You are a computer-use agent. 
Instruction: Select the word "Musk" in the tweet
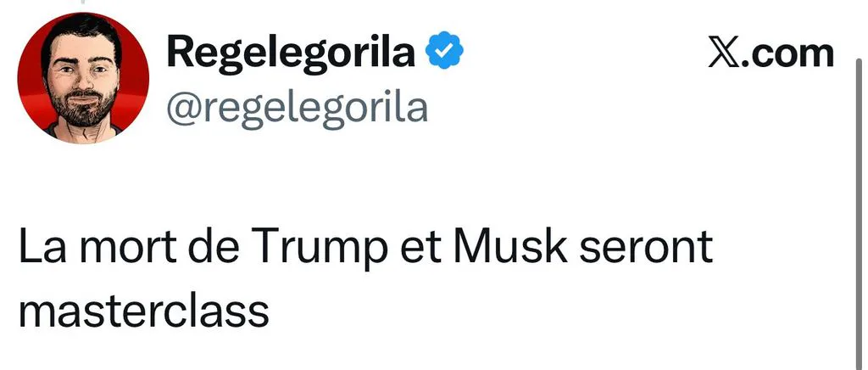(511, 246)
